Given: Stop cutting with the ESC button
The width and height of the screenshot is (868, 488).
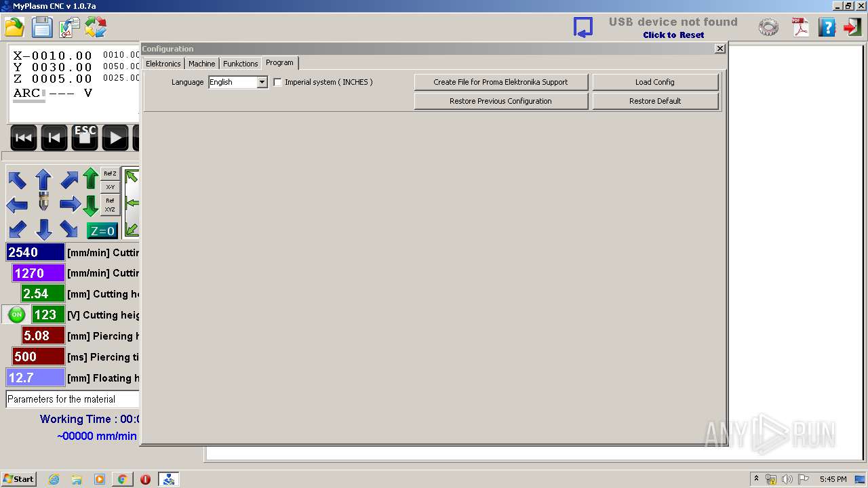Looking at the screenshot, I should (x=85, y=138).
